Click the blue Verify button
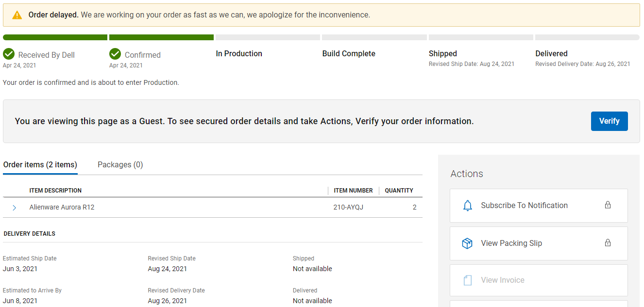This screenshot has height=307, width=644. 610,121
